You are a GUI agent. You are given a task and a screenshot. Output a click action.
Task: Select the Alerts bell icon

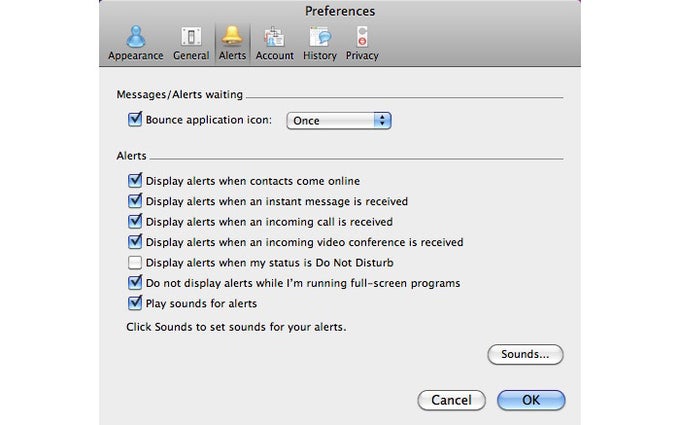pyautogui.click(x=232, y=36)
